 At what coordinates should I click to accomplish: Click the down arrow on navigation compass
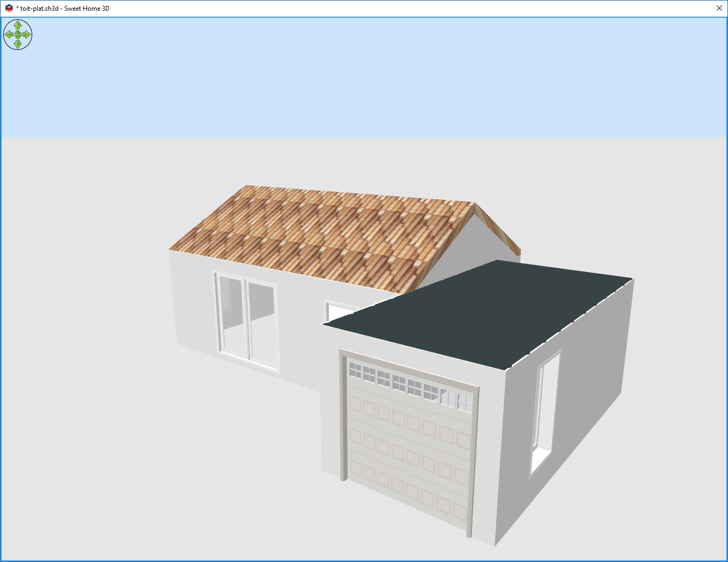click(x=18, y=45)
